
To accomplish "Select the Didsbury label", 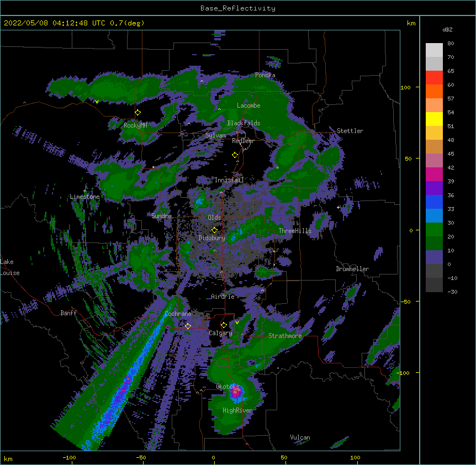I will (212, 238).
